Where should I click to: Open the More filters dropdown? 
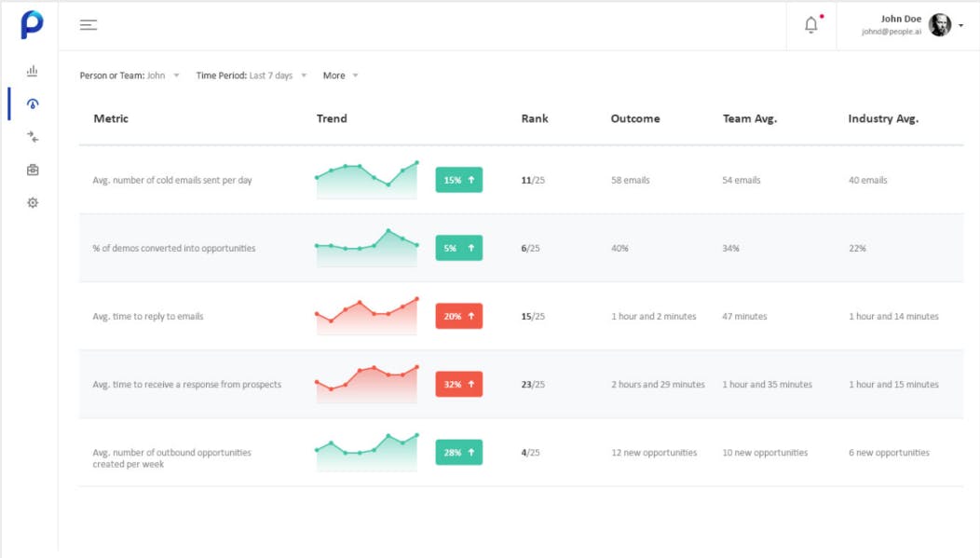pyautogui.click(x=340, y=75)
